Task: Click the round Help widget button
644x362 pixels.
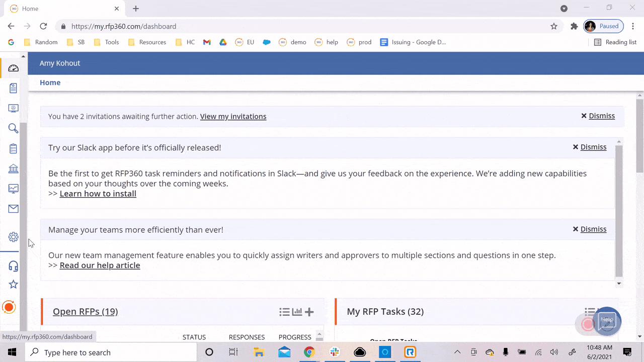Action: [607, 321]
